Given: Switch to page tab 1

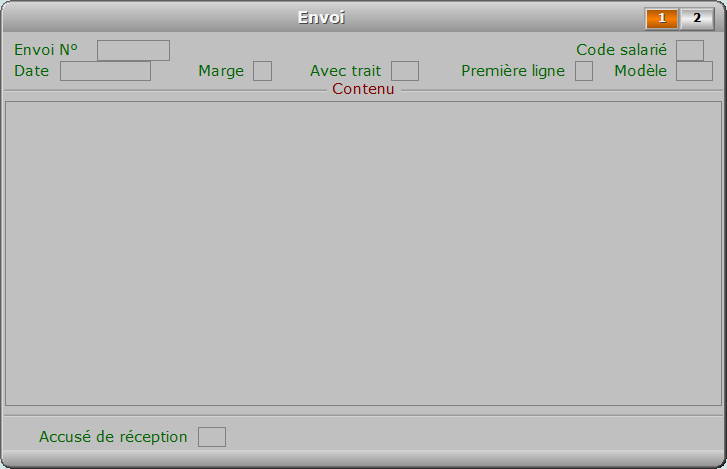Looking at the screenshot, I should (x=662, y=19).
